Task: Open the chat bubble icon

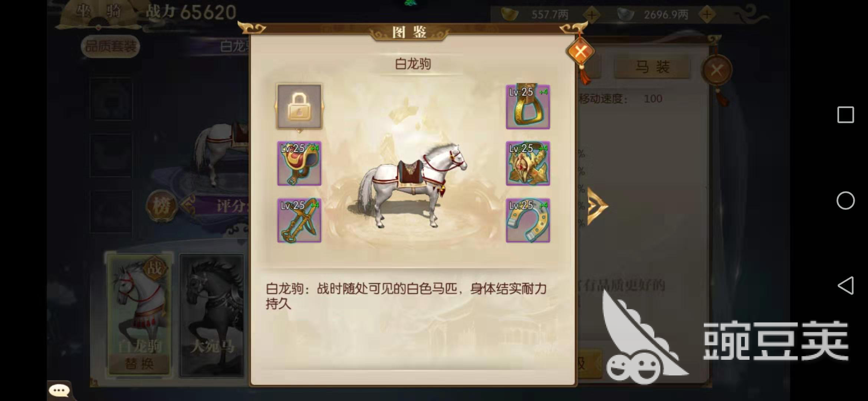Action: pos(59,390)
